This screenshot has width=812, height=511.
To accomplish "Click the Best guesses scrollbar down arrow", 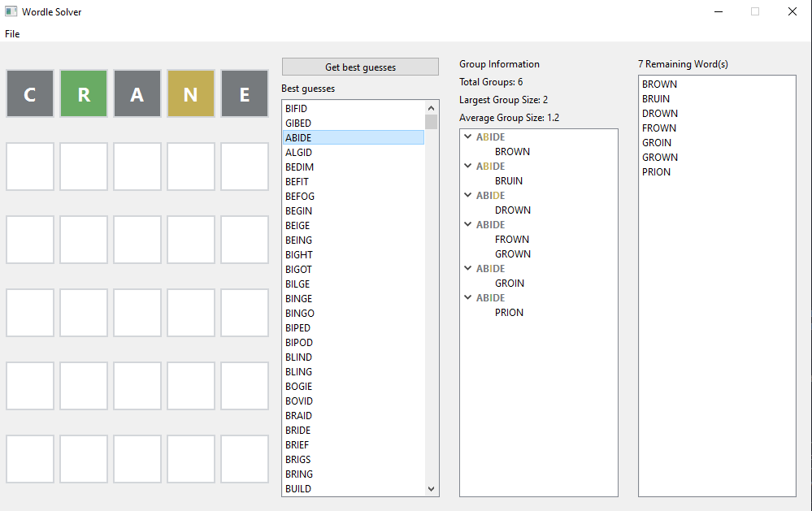I will [x=431, y=489].
